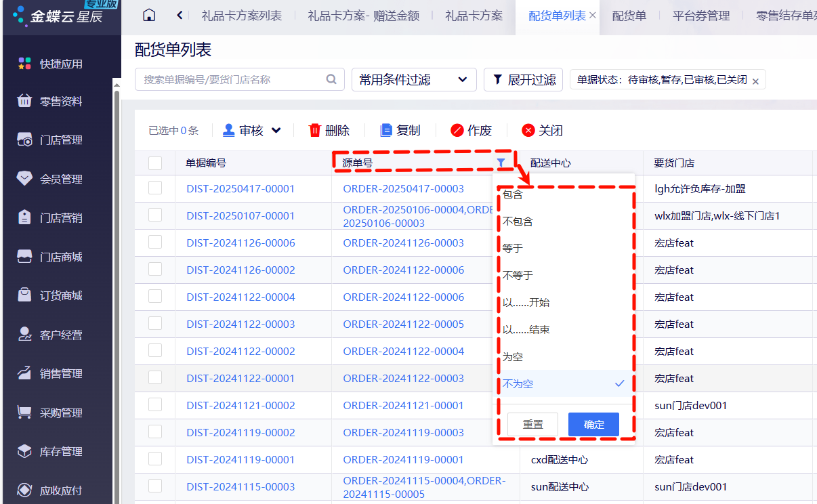Click the funnel icon in 源单号 header
Image resolution: width=817 pixels, height=504 pixels.
[501, 163]
